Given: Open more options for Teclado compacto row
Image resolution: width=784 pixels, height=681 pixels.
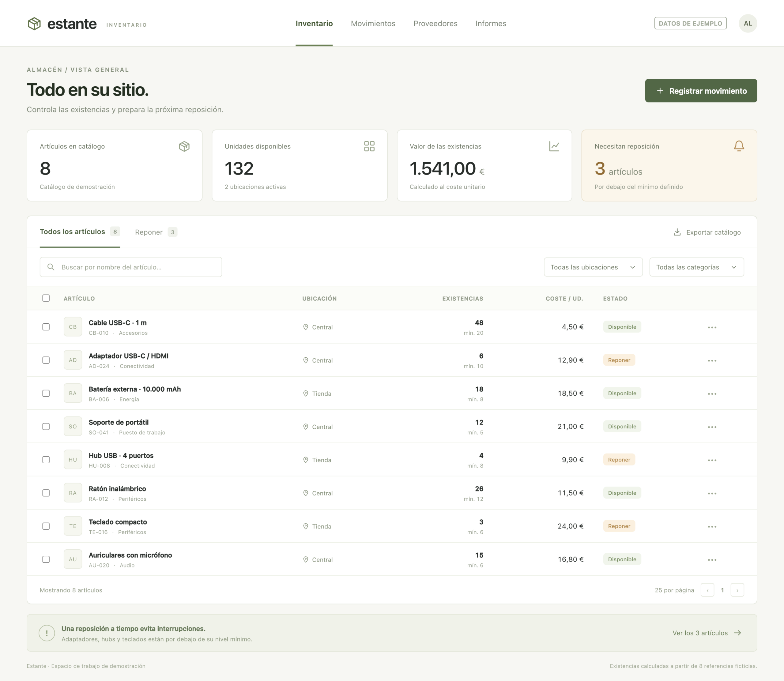Looking at the screenshot, I should click(712, 526).
